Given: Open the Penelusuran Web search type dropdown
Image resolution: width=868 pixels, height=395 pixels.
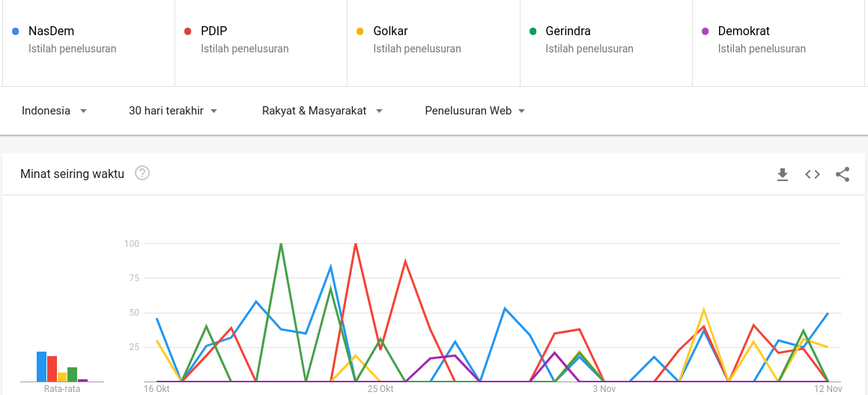Looking at the screenshot, I should (x=475, y=111).
